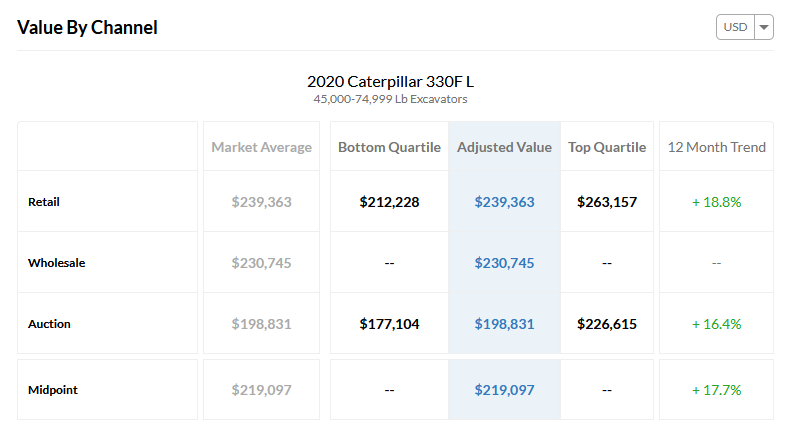Screen dimensions: 791x431
Task: Click Auction market average $198,831 in gray
Action: point(261,324)
